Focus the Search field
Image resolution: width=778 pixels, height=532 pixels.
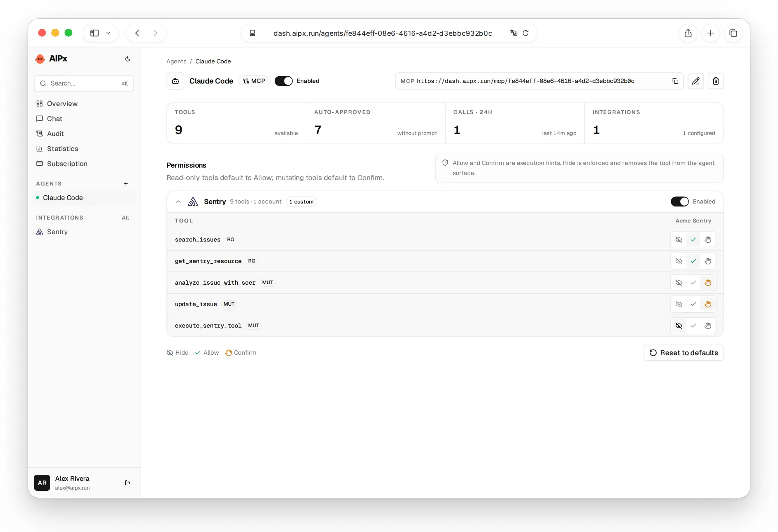pyautogui.click(x=84, y=84)
